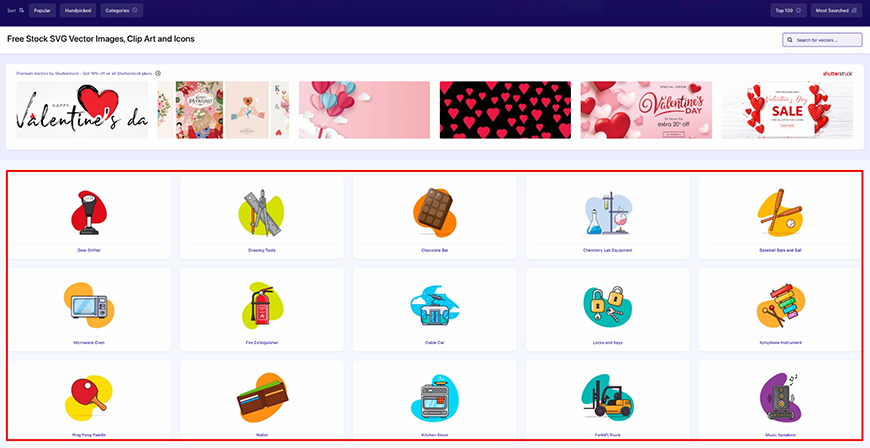Image resolution: width=870 pixels, height=448 pixels.
Task: Open the Xylophone Instrument vector icon
Action: tap(780, 307)
